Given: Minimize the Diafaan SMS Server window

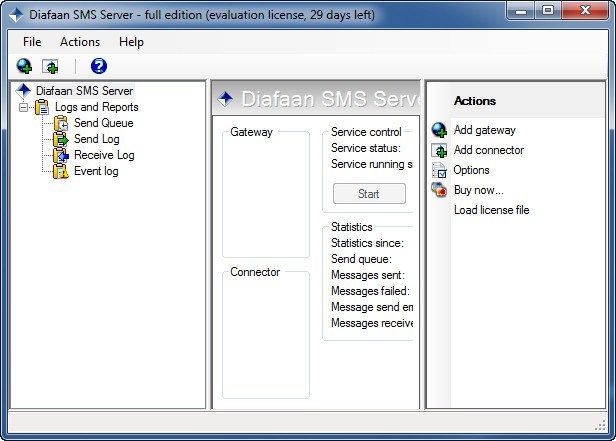Looking at the screenshot, I should coord(521,11).
